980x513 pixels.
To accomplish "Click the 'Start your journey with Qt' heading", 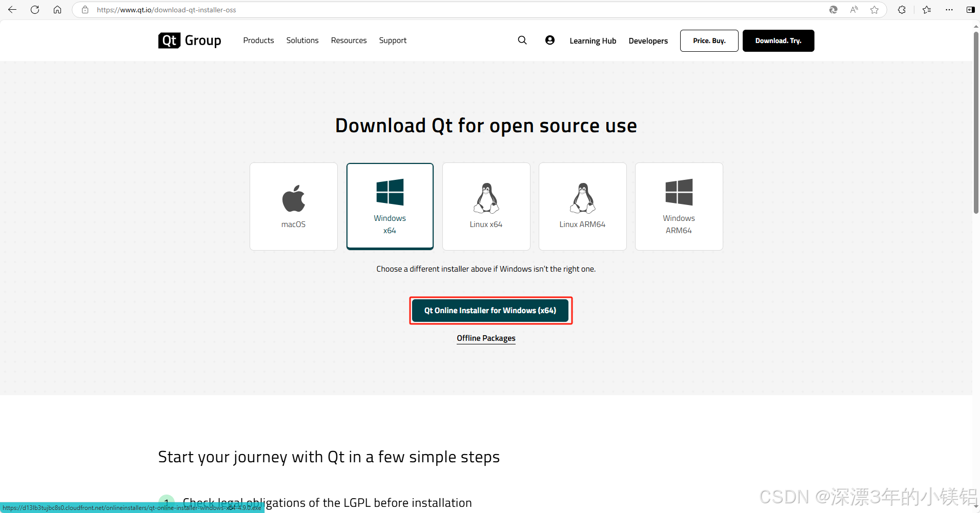I will (x=329, y=457).
